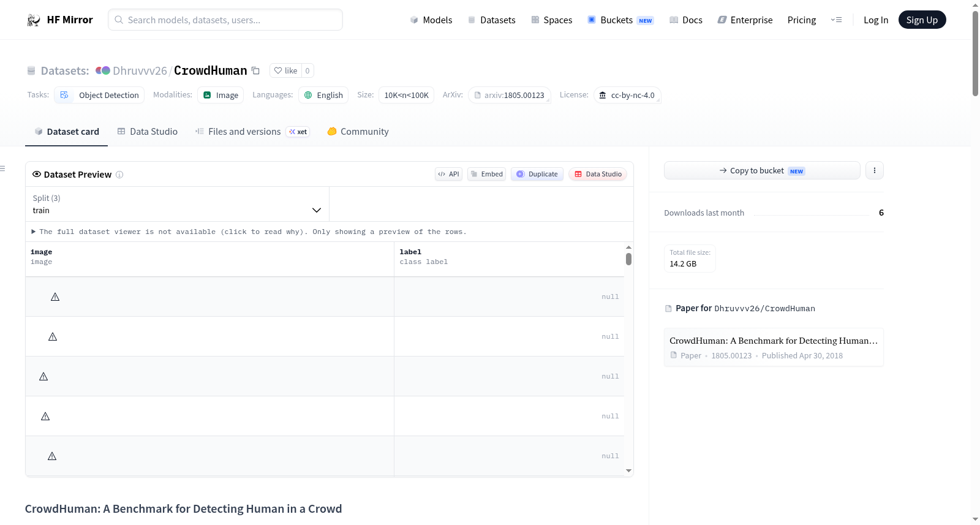The image size is (980, 525).
Task: Open the arxiv:1805.00123 tag
Action: pos(510,95)
